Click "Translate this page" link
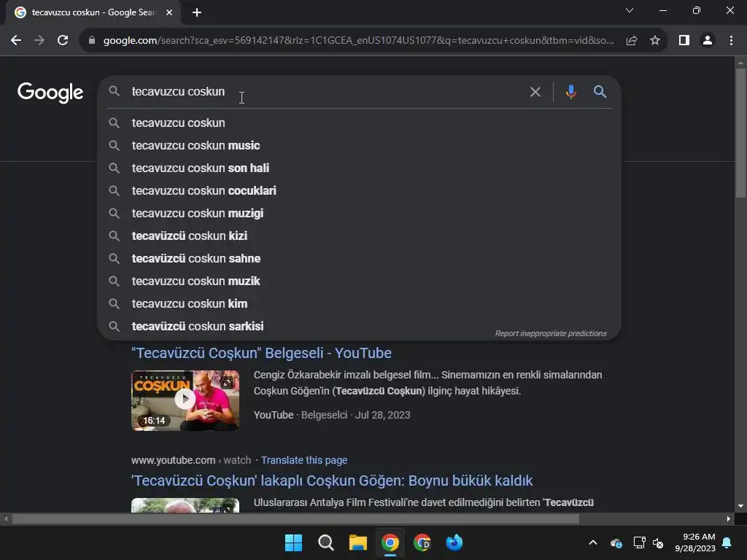 coord(304,460)
